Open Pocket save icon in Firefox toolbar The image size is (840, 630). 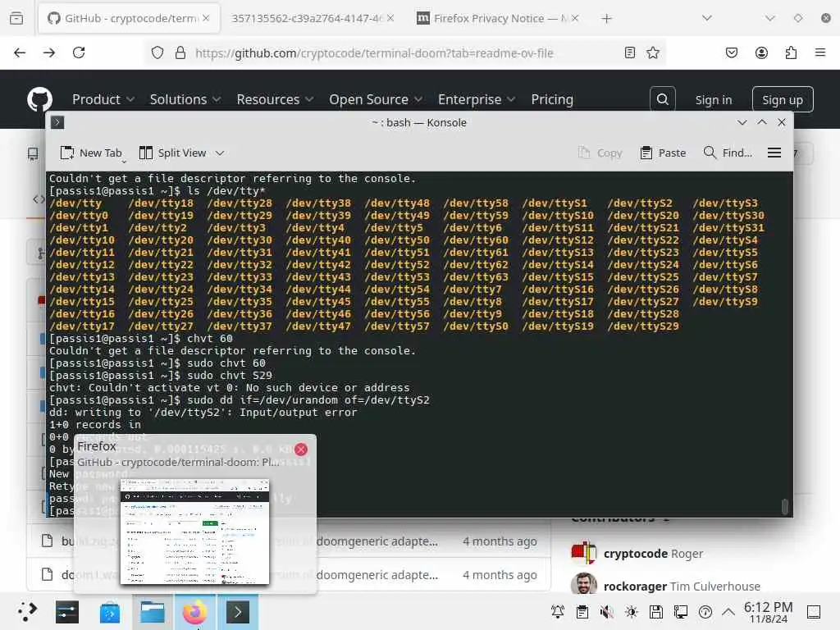click(731, 52)
